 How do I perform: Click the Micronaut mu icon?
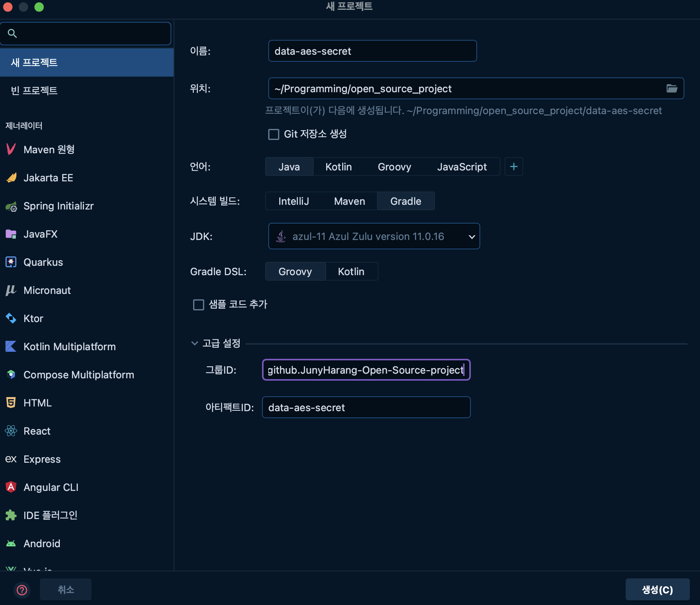tap(11, 290)
